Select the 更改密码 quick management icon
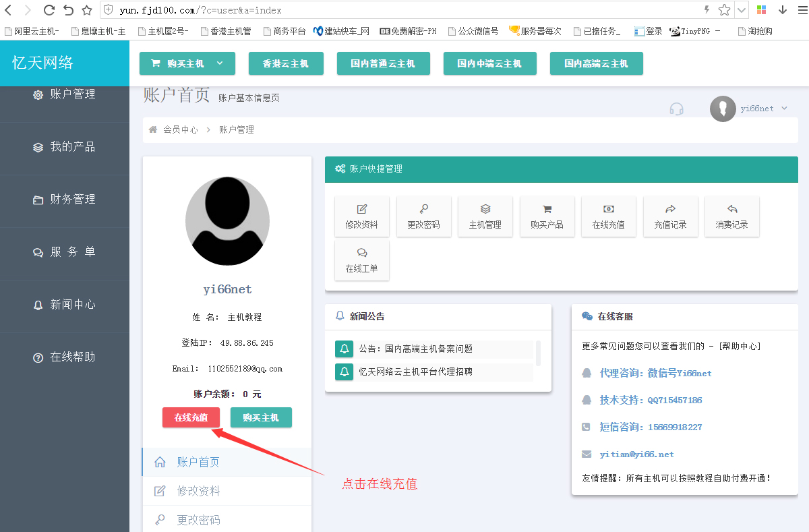This screenshot has height=532, width=809. pos(423,216)
